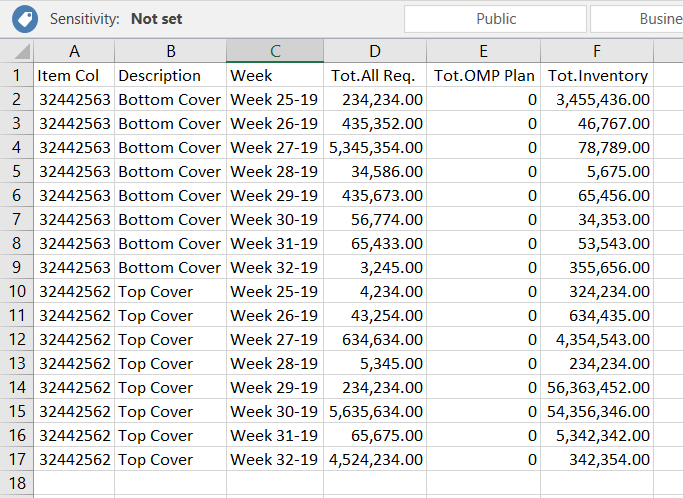Click item 32442563 in row 5

74,171
